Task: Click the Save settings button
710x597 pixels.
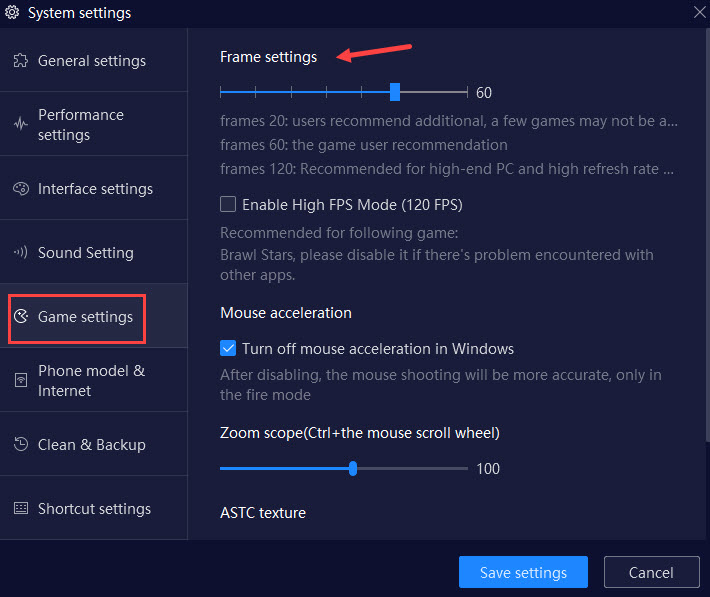Action: [523, 572]
